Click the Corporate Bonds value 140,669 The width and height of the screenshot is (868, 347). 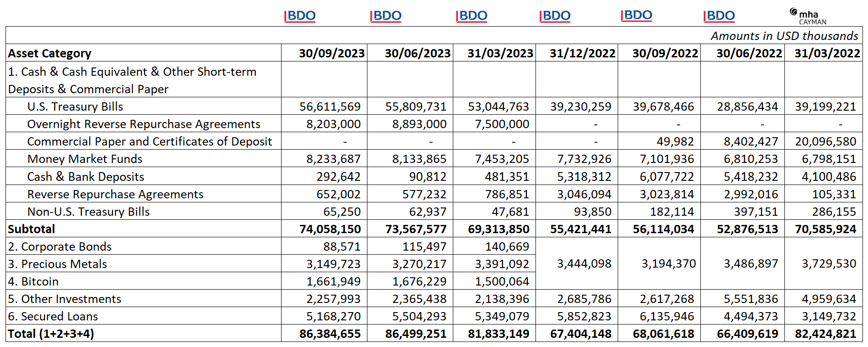(507, 246)
